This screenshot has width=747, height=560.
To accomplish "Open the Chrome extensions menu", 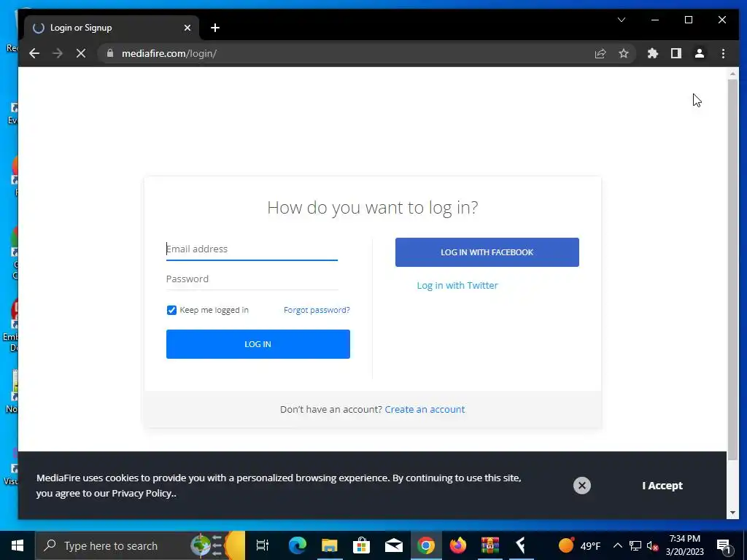I will pos(653,53).
